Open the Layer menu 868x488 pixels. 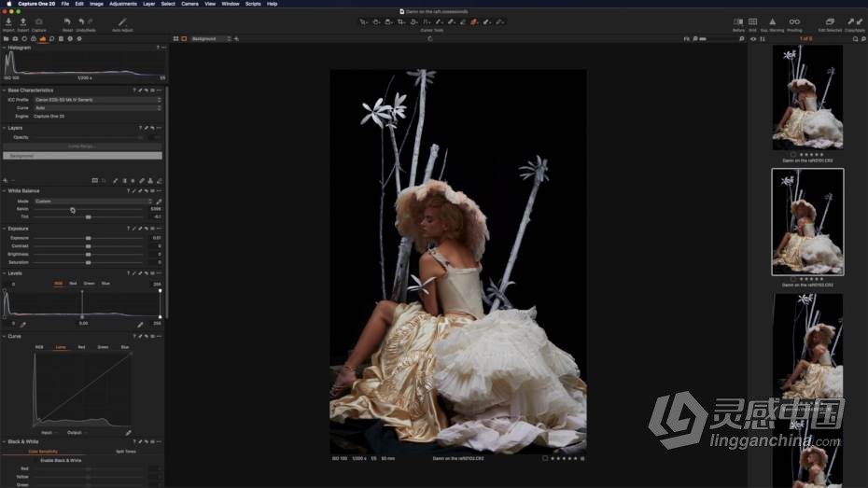click(x=149, y=4)
